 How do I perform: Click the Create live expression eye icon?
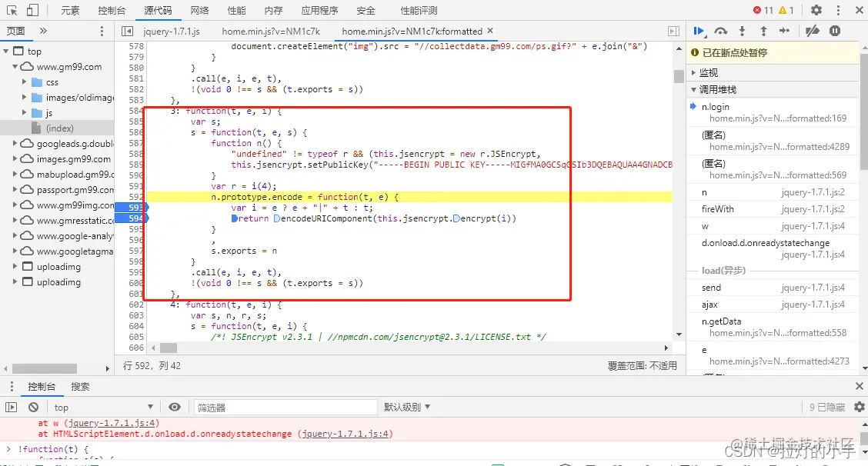coord(175,407)
